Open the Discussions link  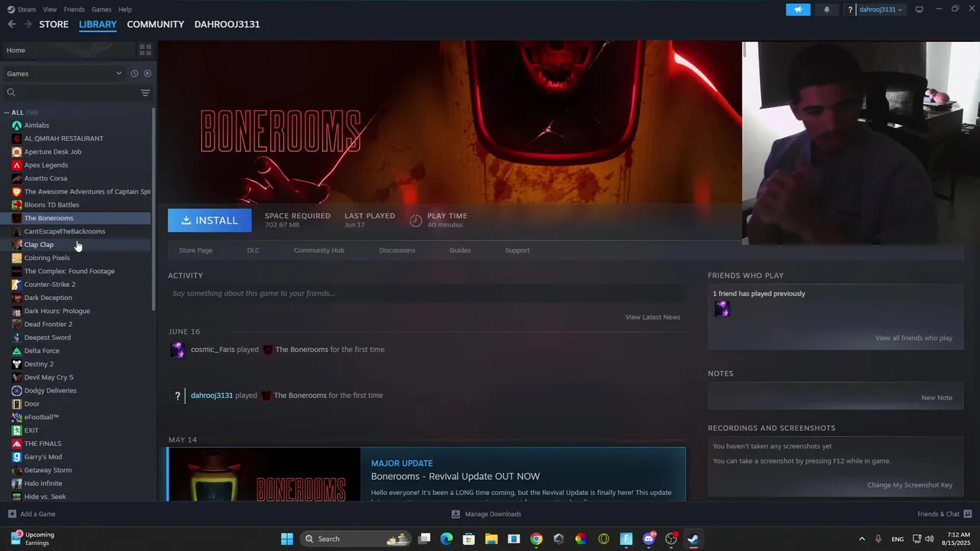click(397, 250)
